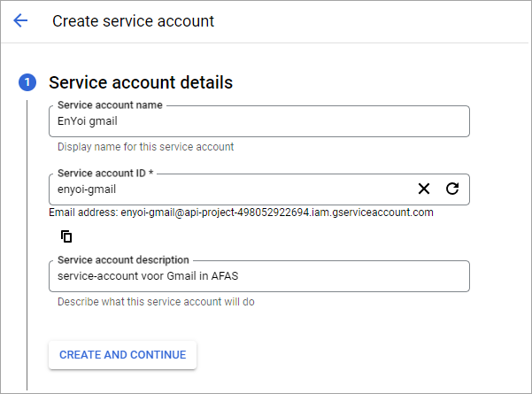Click the Service account name floating label
The image size is (532, 394).
tap(110, 105)
